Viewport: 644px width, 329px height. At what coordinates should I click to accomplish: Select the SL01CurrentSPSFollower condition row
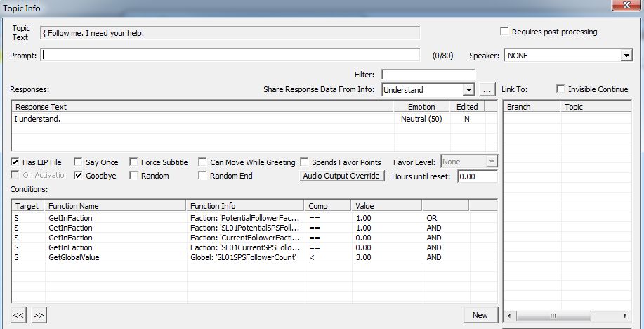254,247
